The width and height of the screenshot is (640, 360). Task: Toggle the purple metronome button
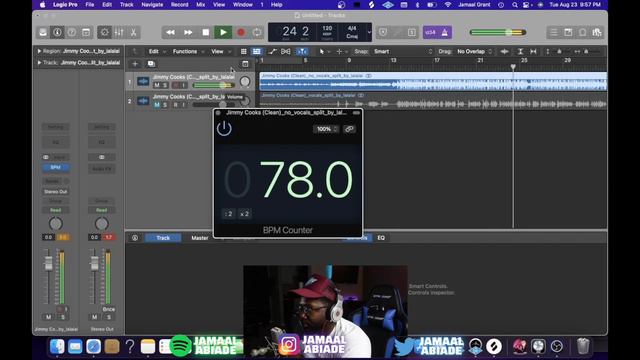[444, 32]
